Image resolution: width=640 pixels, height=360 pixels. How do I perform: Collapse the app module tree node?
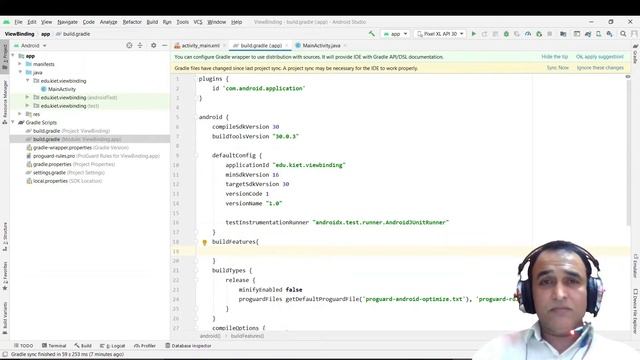tap(13, 56)
